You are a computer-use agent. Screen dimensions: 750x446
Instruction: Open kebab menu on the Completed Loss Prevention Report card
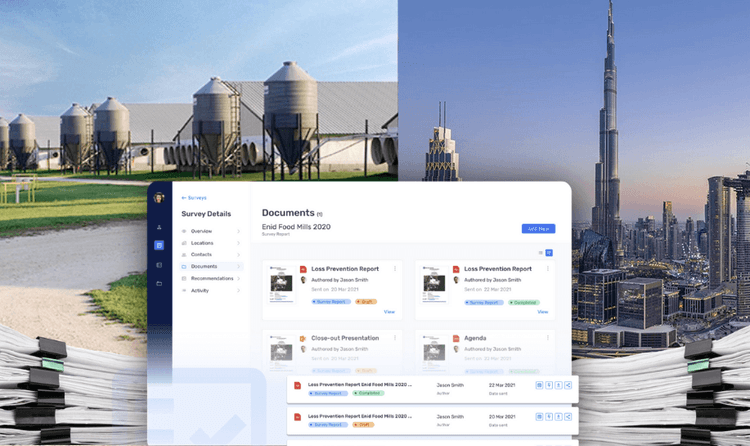(548, 269)
